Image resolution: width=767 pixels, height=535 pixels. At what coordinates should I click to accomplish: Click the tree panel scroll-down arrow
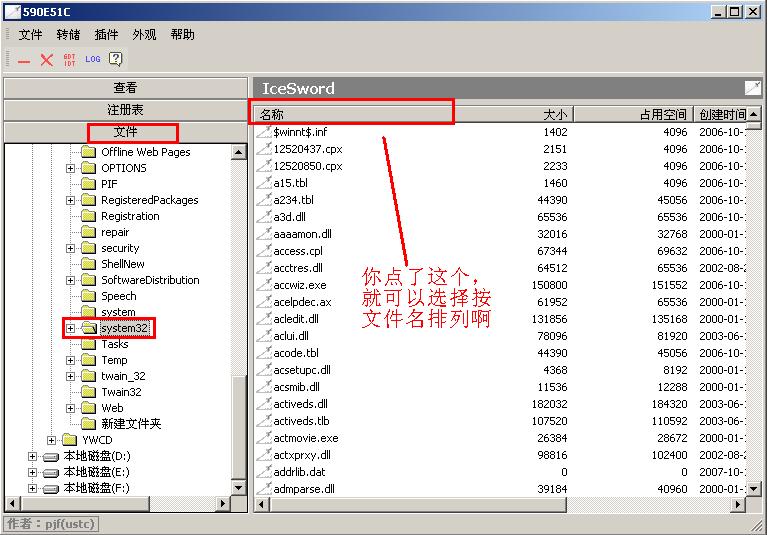239,488
